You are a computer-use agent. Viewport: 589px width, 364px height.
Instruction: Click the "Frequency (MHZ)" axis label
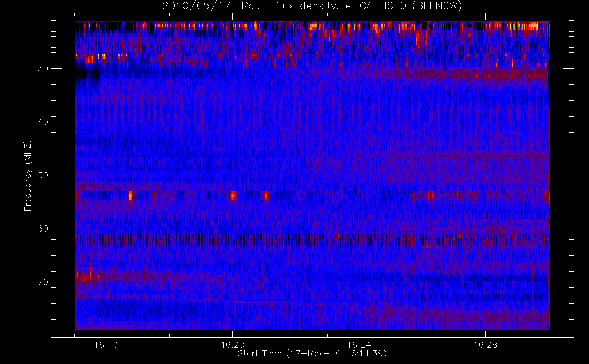[28, 175]
